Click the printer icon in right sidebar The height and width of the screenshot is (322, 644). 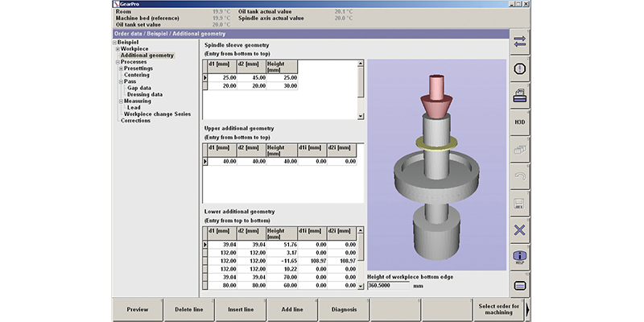[519, 96]
